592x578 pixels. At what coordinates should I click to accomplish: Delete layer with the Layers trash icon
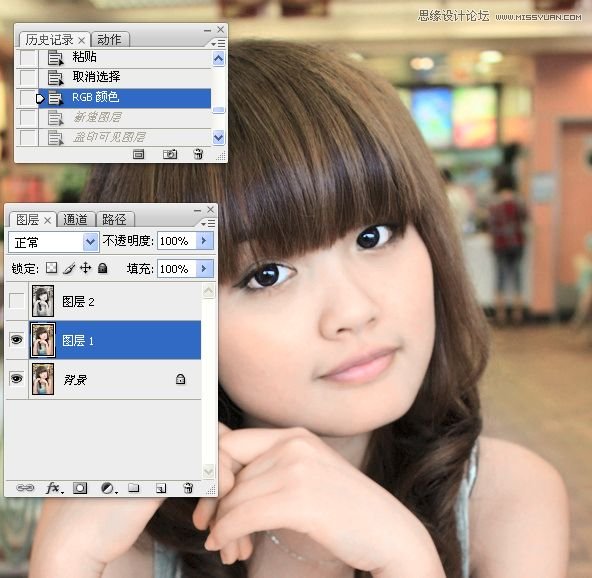pos(188,488)
